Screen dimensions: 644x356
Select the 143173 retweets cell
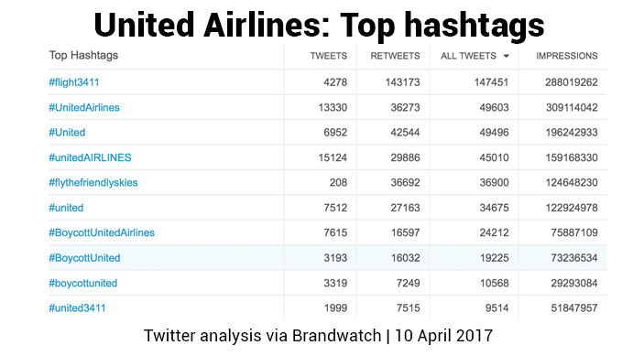402,82
